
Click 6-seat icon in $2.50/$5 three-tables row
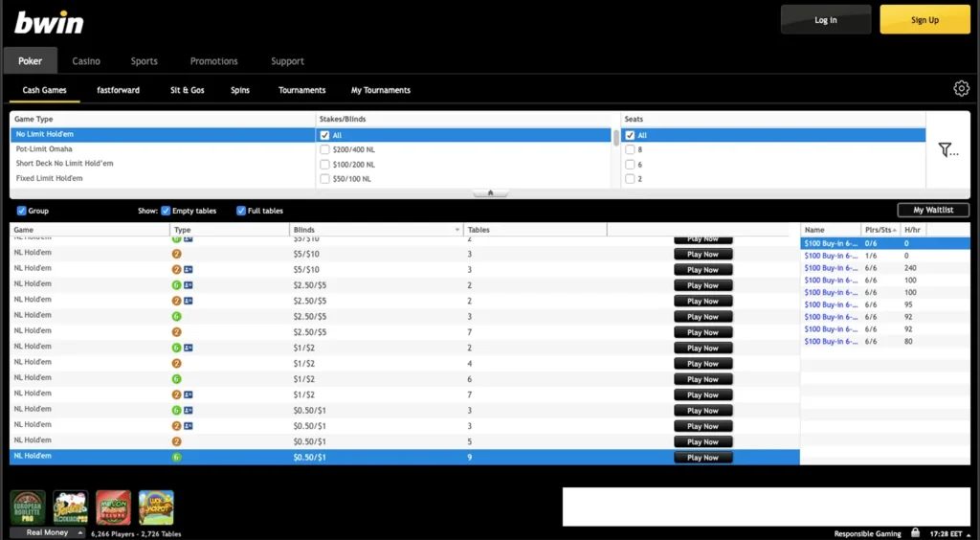(176, 317)
